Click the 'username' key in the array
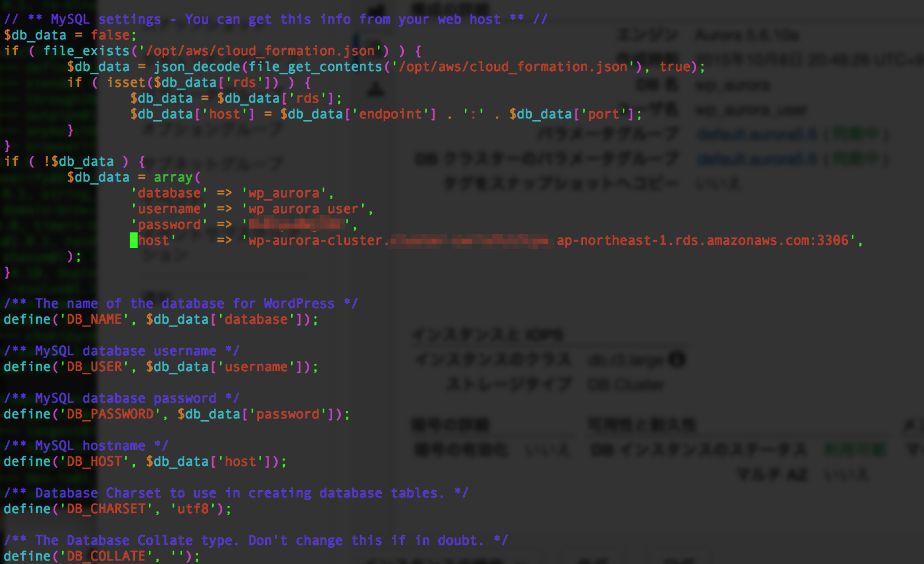This screenshot has height=564, width=924. [169, 209]
